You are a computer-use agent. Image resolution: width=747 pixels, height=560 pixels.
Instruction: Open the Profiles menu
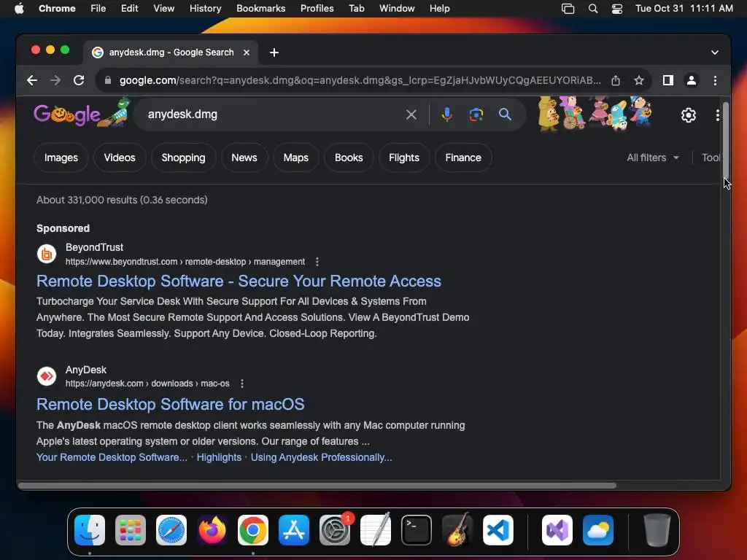[x=317, y=9]
